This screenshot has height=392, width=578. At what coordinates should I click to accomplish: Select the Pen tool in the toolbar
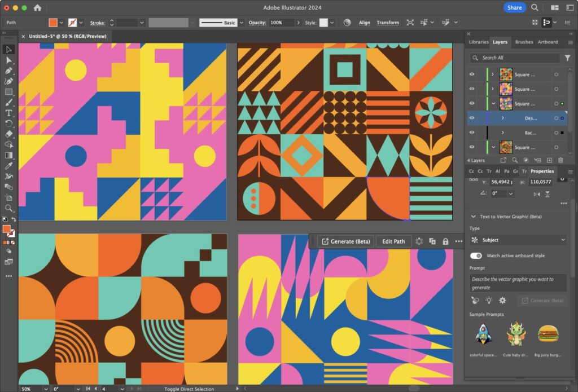[8, 71]
